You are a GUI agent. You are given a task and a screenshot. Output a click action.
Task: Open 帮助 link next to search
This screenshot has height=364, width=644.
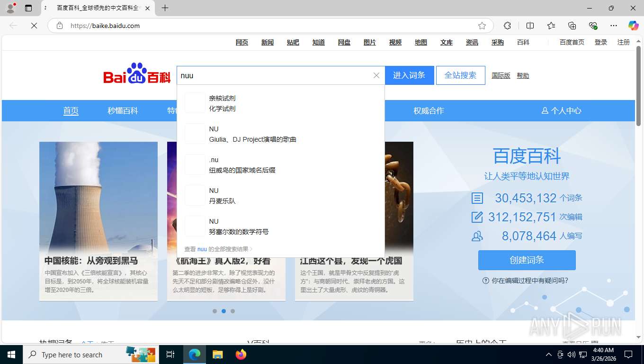click(x=523, y=75)
